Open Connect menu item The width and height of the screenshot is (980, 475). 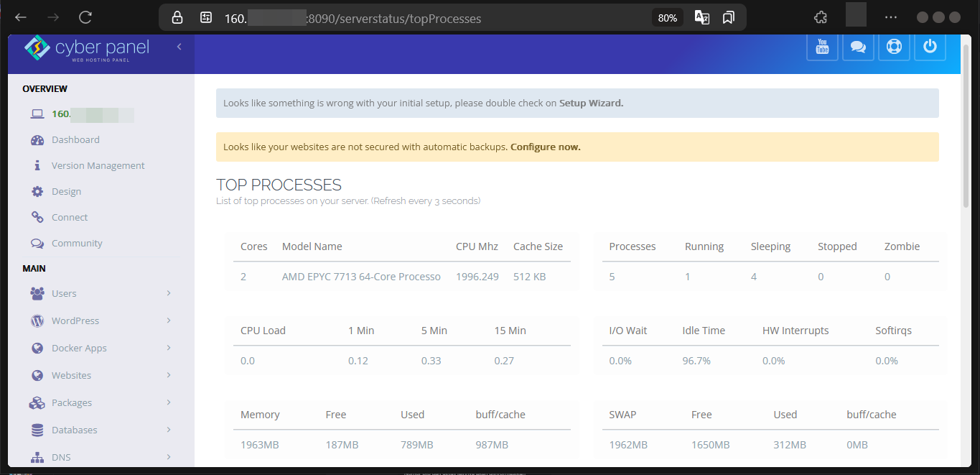[70, 218]
